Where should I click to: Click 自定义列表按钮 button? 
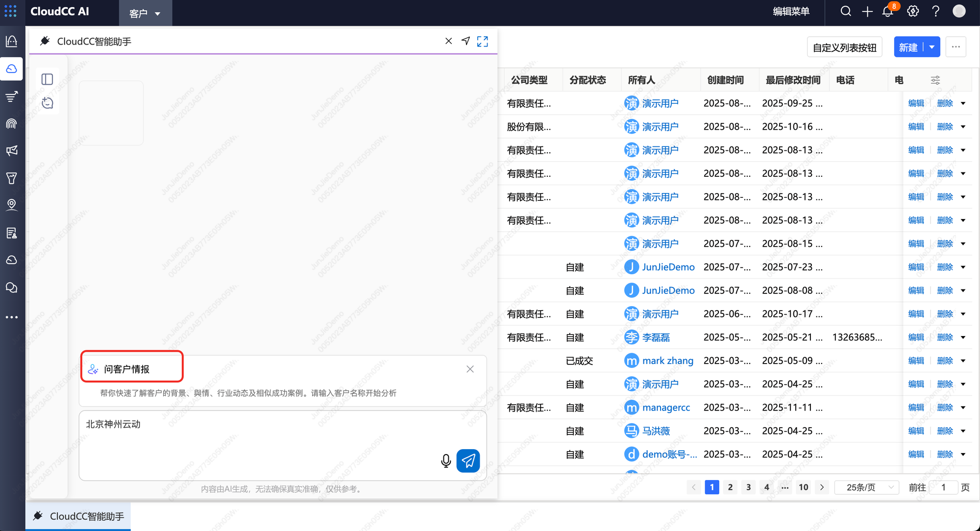click(x=844, y=48)
